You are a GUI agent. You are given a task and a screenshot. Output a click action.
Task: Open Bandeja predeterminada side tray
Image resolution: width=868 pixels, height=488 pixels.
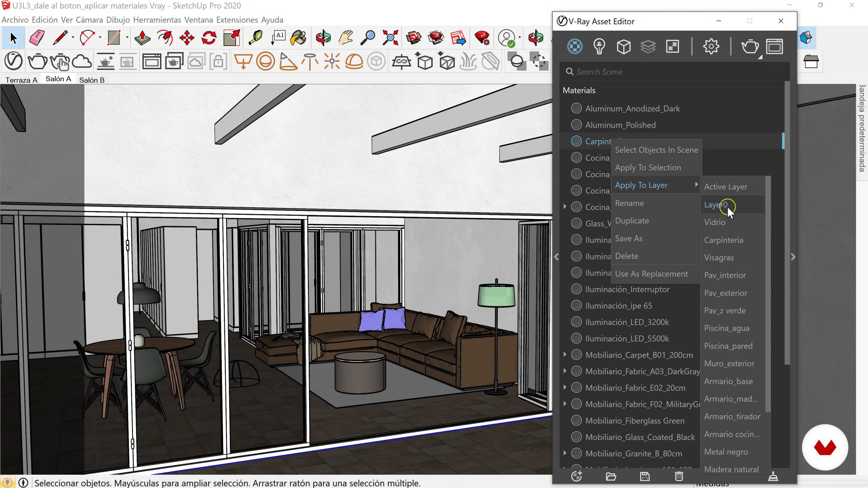pyautogui.click(x=862, y=129)
